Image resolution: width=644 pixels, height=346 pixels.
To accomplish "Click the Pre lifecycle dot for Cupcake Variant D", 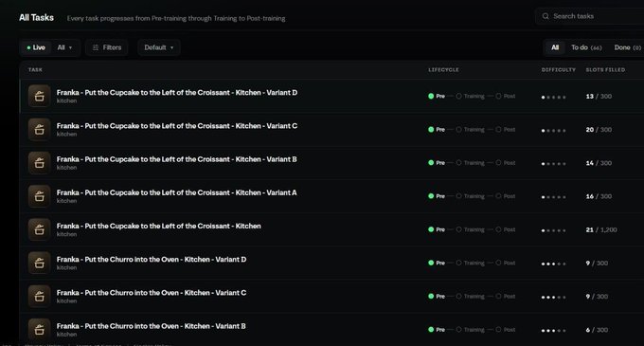I will pyautogui.click(x=431, y=96).
